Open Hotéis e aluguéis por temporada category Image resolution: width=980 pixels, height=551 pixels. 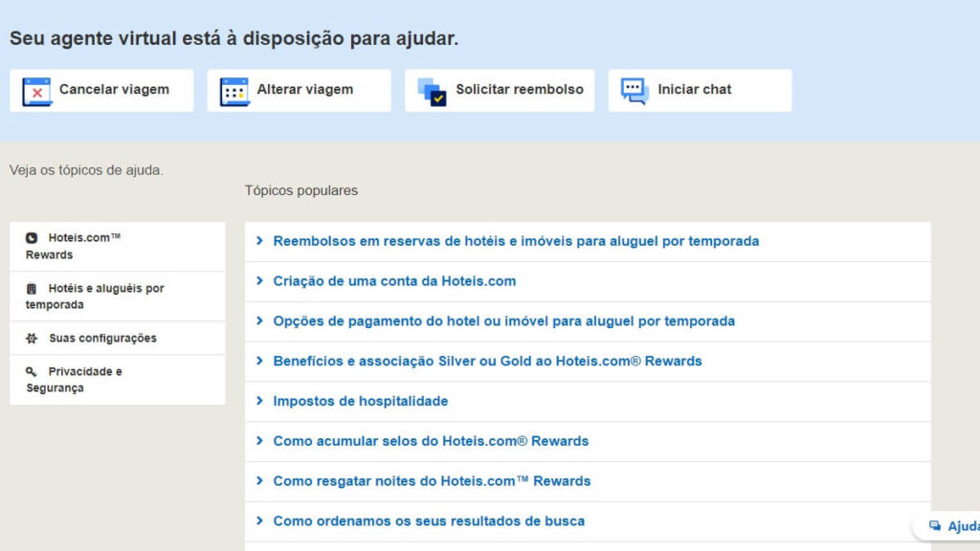(x=118, y=297)
